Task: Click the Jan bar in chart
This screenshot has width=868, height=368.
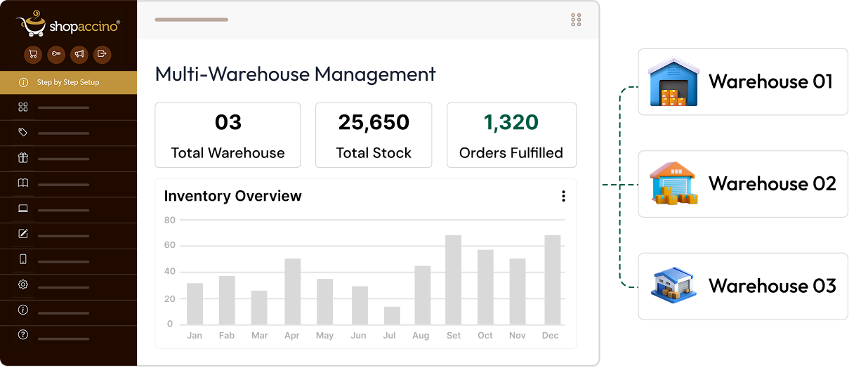Action: pyautogui.click(x=195, y=303)
